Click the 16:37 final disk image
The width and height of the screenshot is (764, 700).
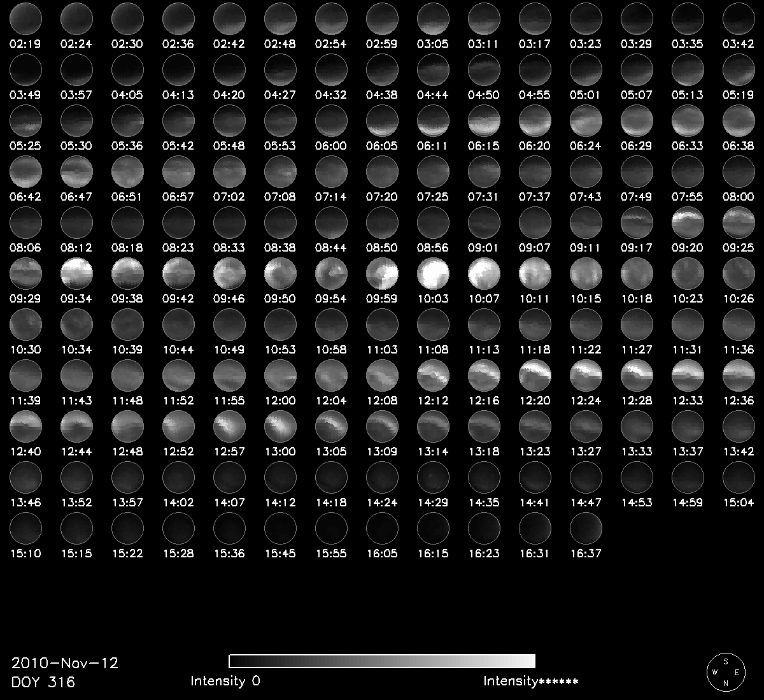click(x=586, y=528)
